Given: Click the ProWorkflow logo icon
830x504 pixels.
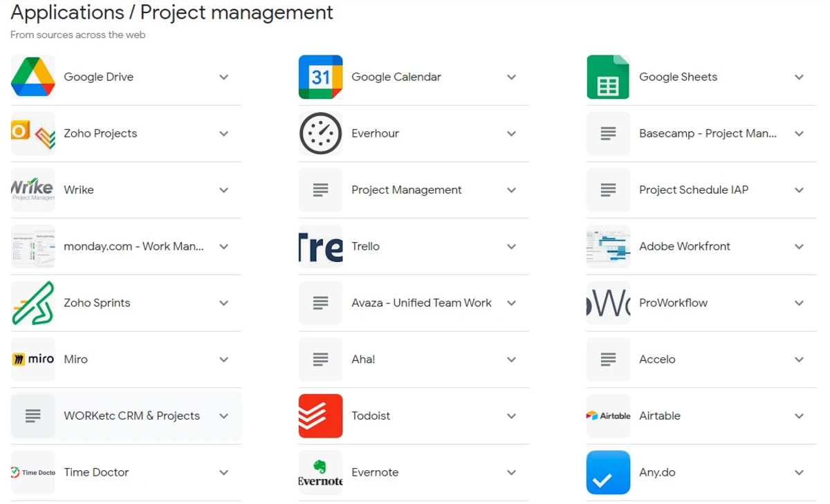Looking at the screenshot, I should tap(608, 303).
